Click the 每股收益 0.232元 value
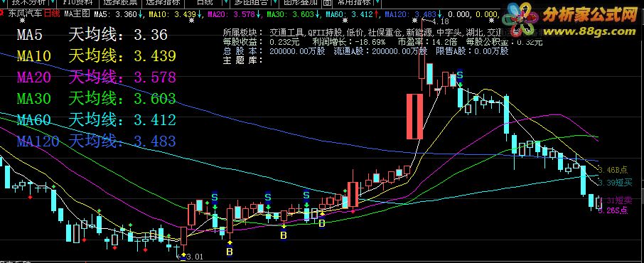 coord(261,41)
